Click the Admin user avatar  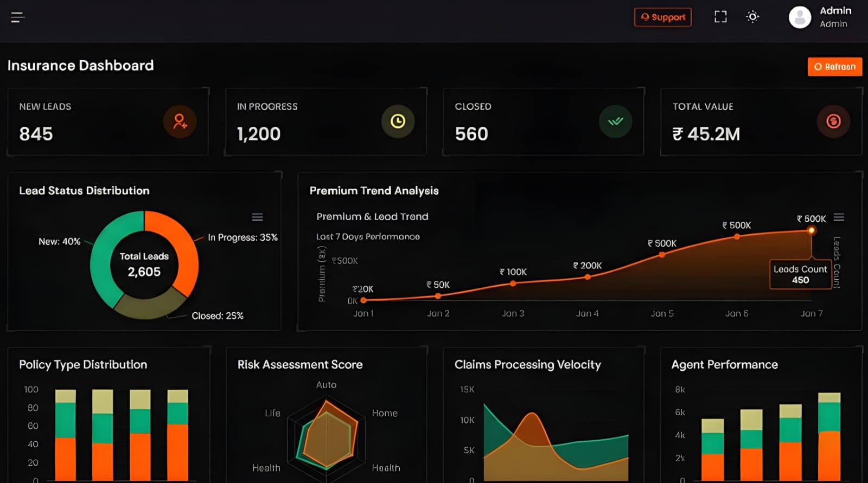click(x=800, y=17)
